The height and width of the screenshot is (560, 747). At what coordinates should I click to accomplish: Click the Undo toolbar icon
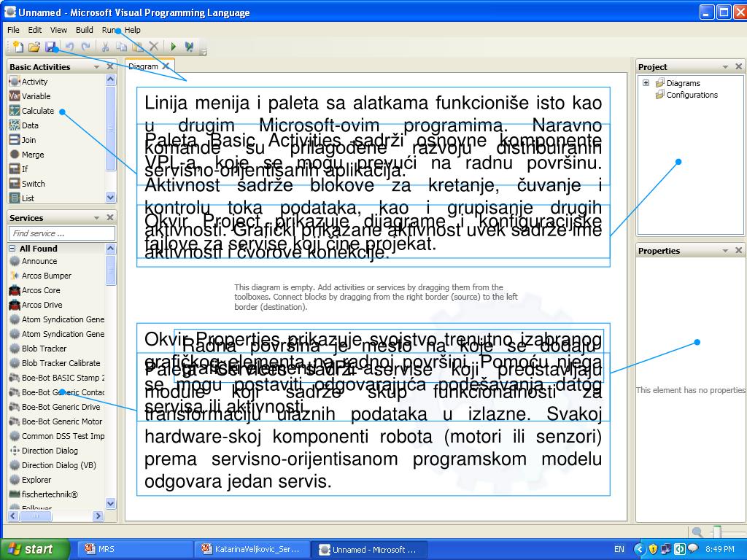[x=70, y=46]
